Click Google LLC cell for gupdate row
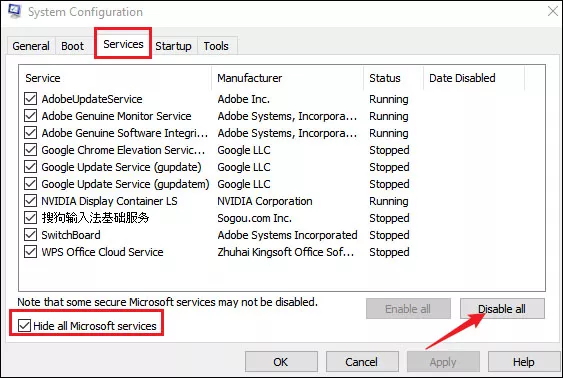This screenshot has height=378, width=563. [244, 167]
